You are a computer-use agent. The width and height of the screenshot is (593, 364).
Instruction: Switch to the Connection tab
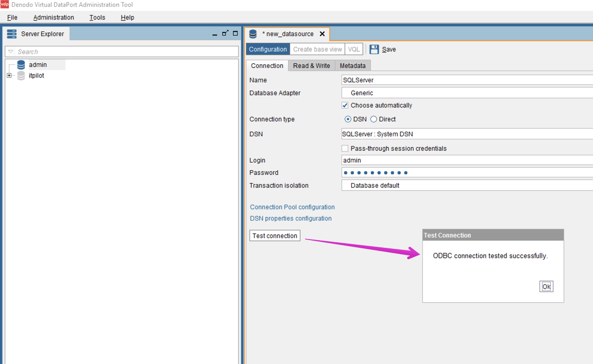pyautogui.click(x=267, y=65)
